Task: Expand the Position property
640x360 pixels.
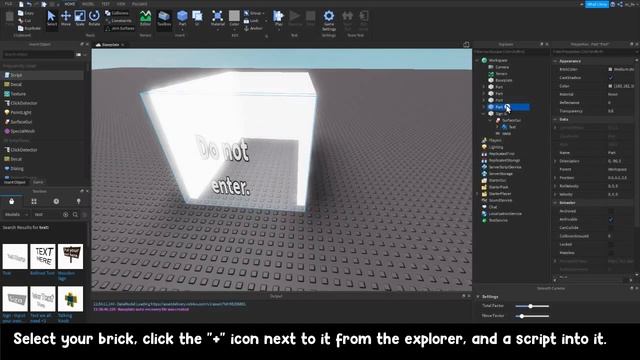Action: (555, 178)
